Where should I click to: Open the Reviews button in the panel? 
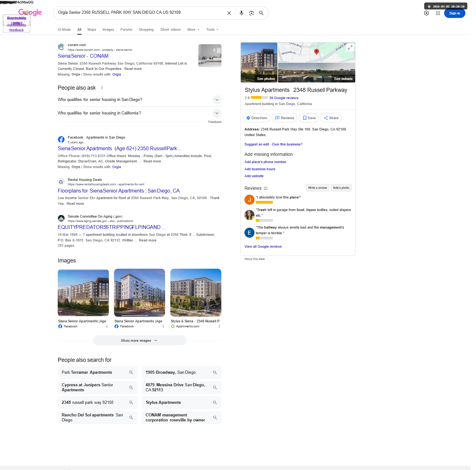pos(285,118)
